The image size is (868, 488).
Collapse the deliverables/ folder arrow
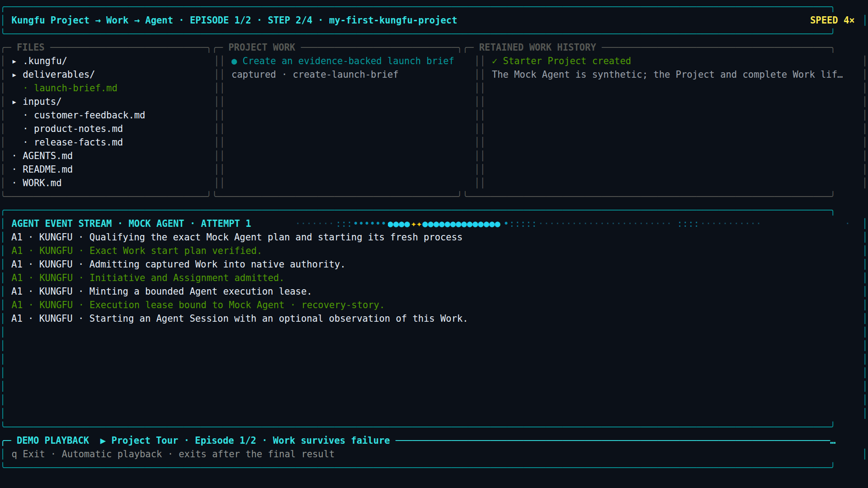[14, 75]
